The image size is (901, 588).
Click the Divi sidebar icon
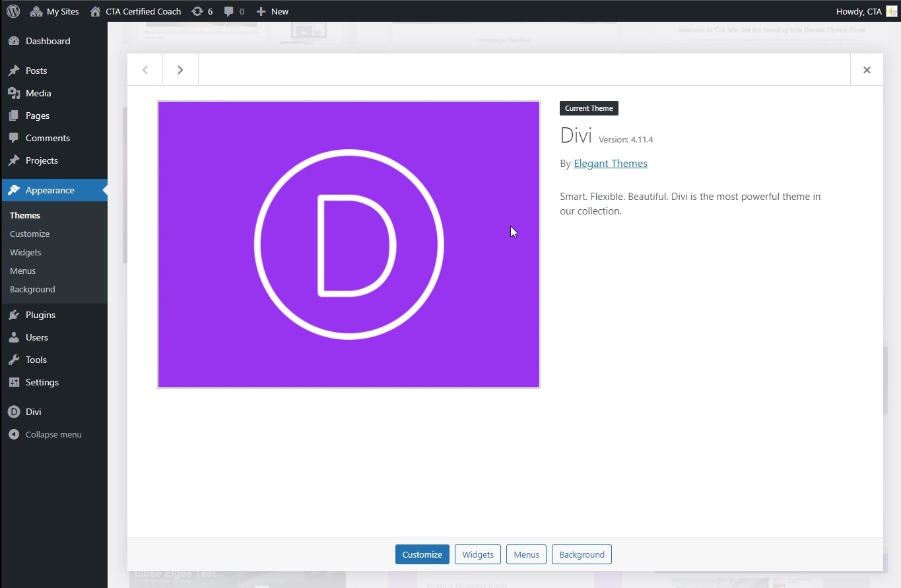coord(14,412)
